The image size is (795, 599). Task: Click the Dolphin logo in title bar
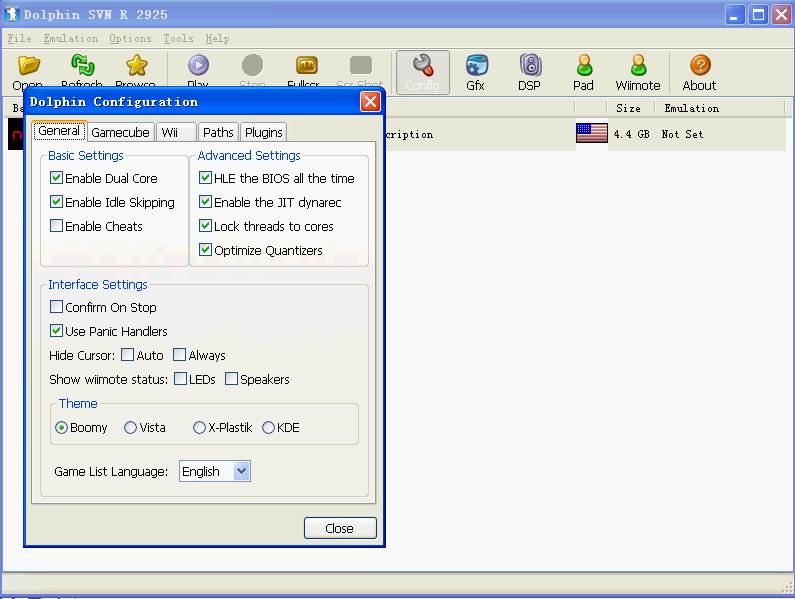tap(12, 14)
